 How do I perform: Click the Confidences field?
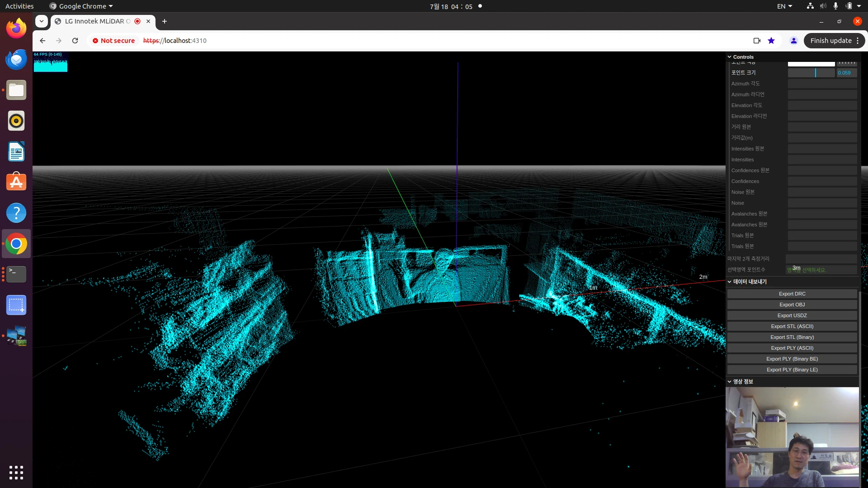(822, 181)
